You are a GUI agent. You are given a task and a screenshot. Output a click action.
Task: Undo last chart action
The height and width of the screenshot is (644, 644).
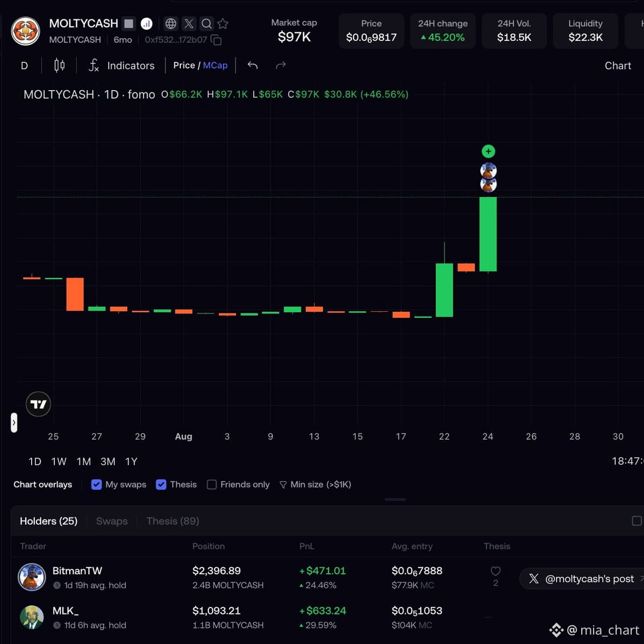[253, 65]
